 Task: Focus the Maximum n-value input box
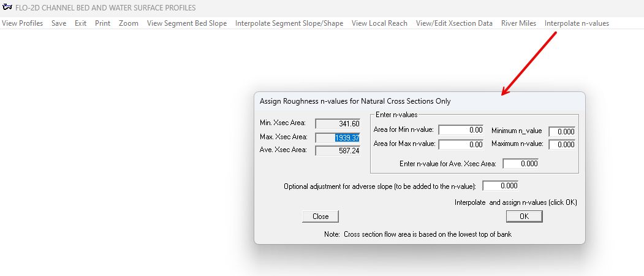point(562,144)
